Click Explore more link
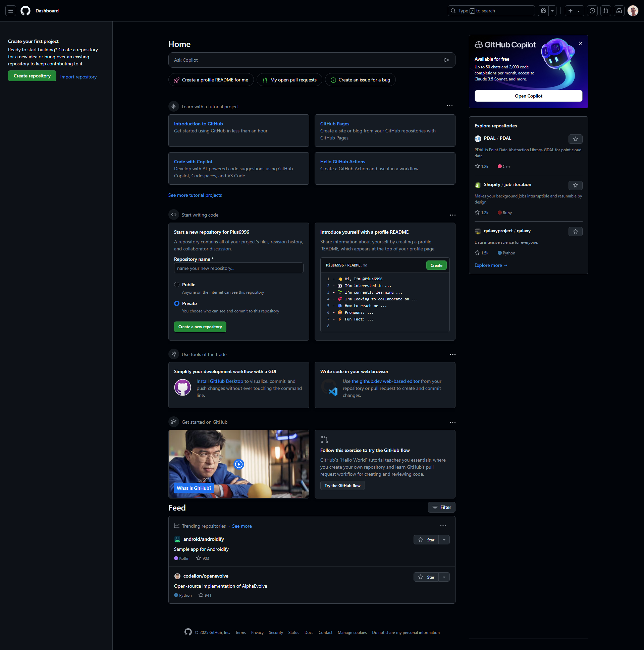The height and width of the screenshot is (650, 644). tap(491, 265)
